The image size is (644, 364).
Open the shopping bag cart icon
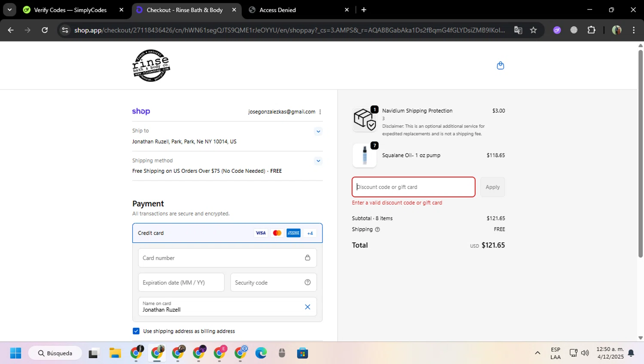tap(500, 65)
